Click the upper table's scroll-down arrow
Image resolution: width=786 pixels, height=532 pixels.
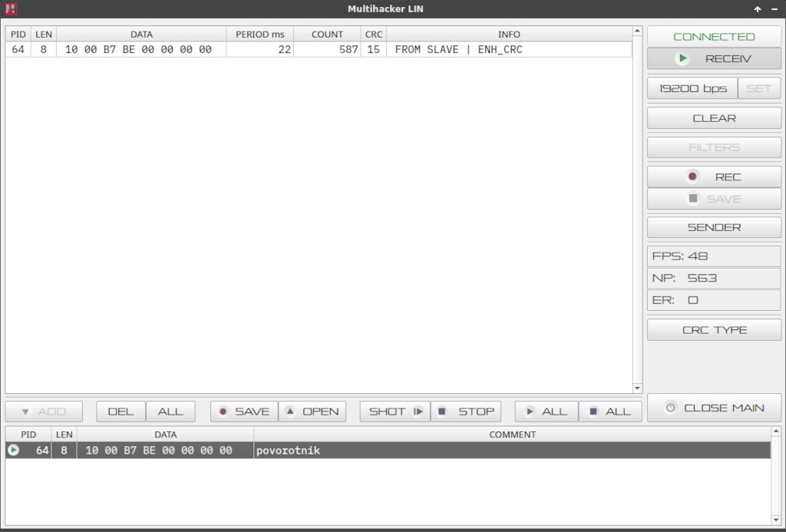637,388
